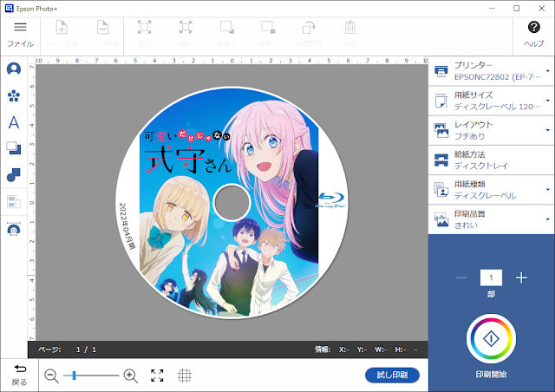This screenshot has width=555, height=392.
Task: Fit view with the four-arrows icon
Action: click(x=157, y=376)
